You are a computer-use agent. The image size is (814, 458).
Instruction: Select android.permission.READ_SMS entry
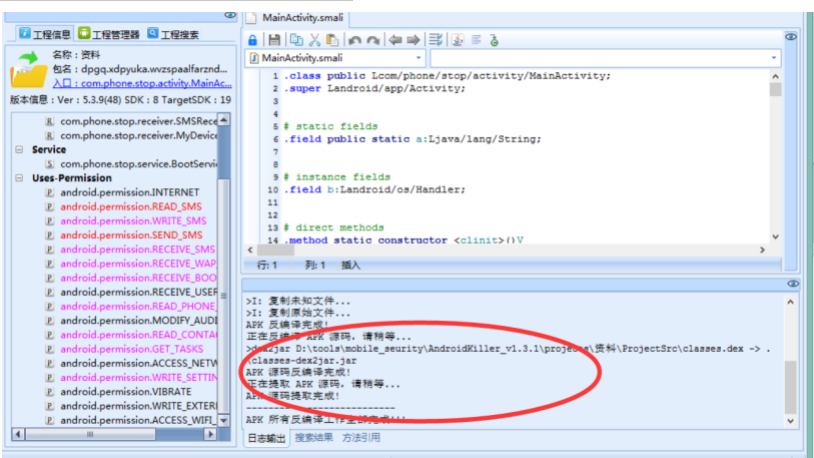[131, 207]
